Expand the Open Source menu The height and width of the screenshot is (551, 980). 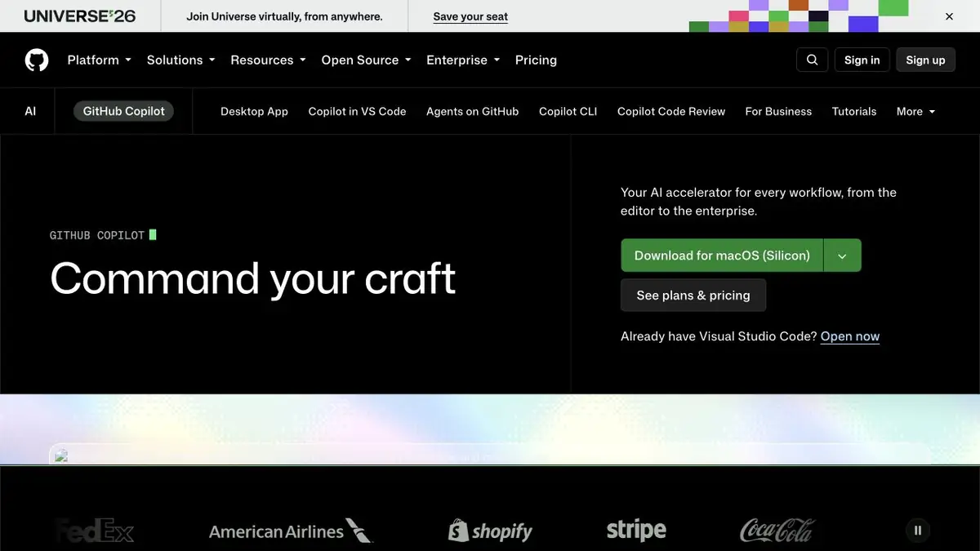[x=366, y=60]
